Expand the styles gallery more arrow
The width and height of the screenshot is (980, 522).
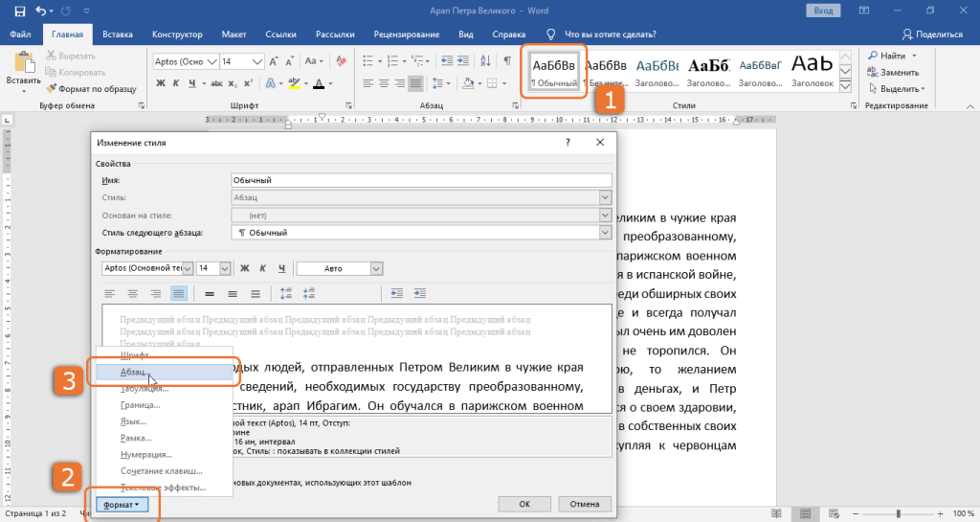pos(845,85)
